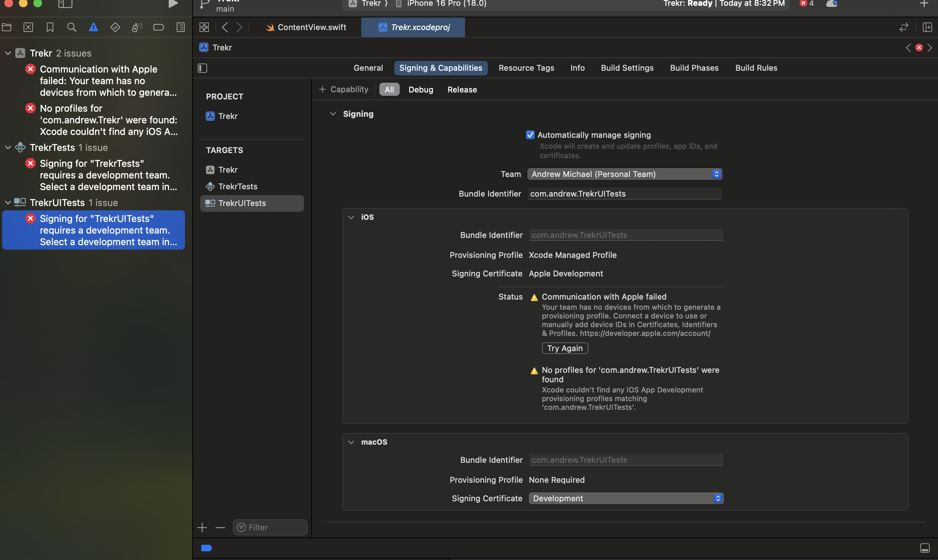Select the Issue navigator warning icon
This screenshot has height=560, width=938.
94,27
